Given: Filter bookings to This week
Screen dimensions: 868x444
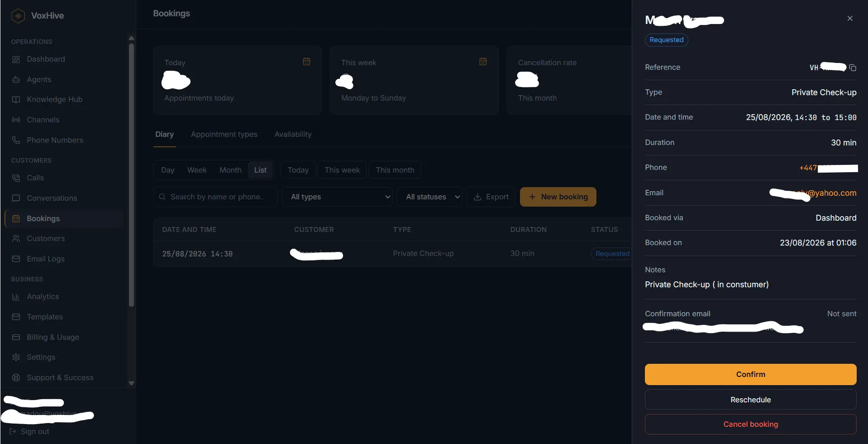Looking at the screenshot, I should (x=342, y=170).
